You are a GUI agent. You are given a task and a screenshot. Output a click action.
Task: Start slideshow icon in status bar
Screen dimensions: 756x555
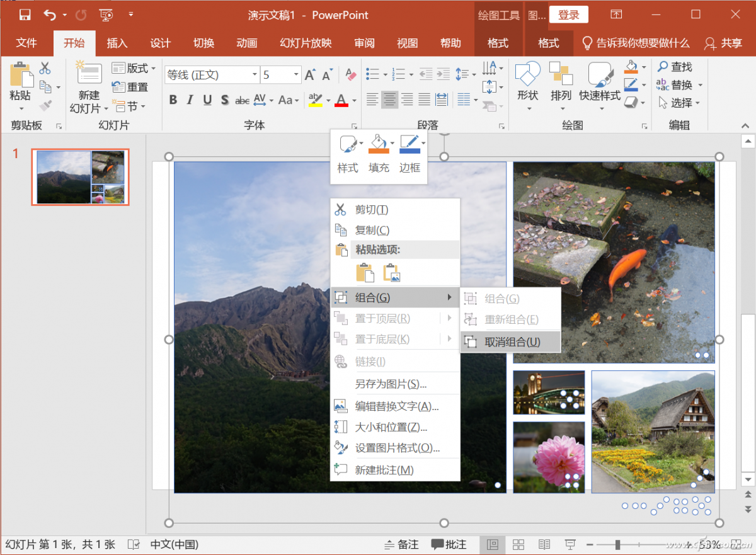tap(570, 544)
